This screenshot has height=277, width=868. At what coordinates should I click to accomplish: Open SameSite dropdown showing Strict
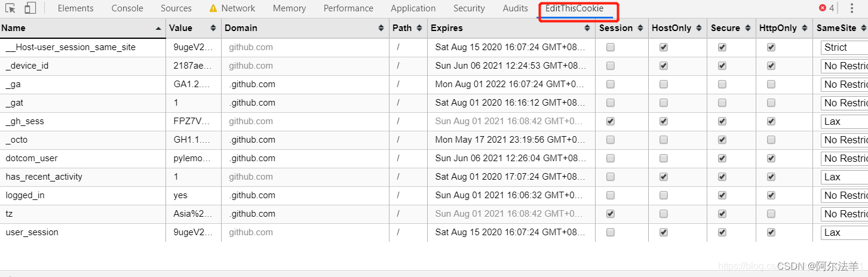point(844,48)
